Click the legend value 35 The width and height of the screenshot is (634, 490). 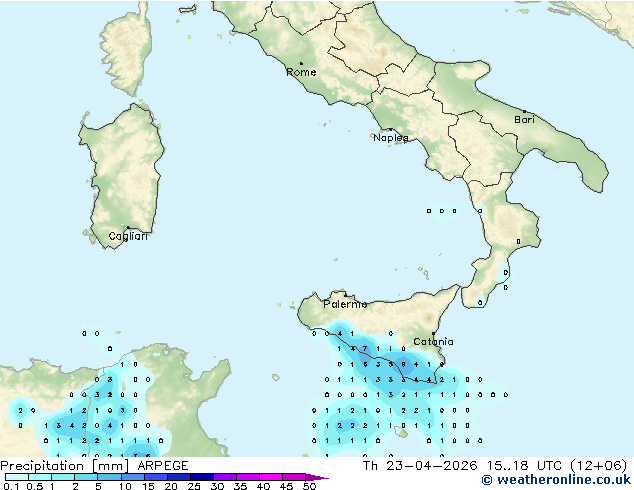click(240, 486)
